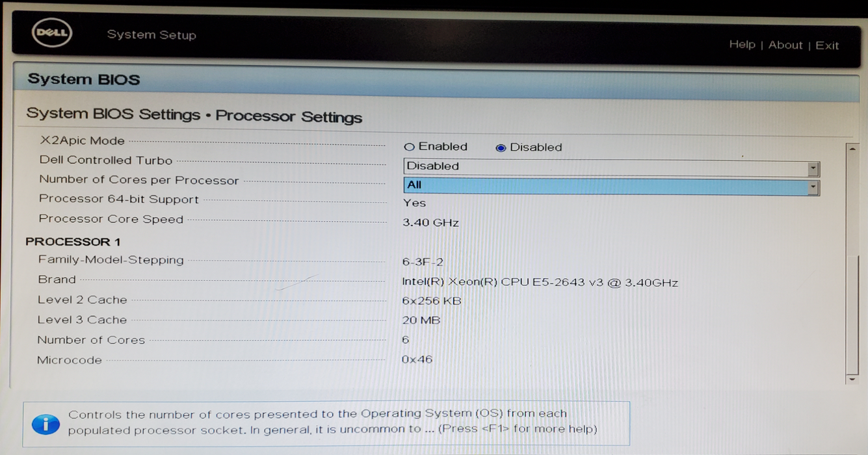Screen dimensions: 868x455
Task: Open Number of Cores per Processor dropdown
Action: pyautogui.click(x=611, y=186)
